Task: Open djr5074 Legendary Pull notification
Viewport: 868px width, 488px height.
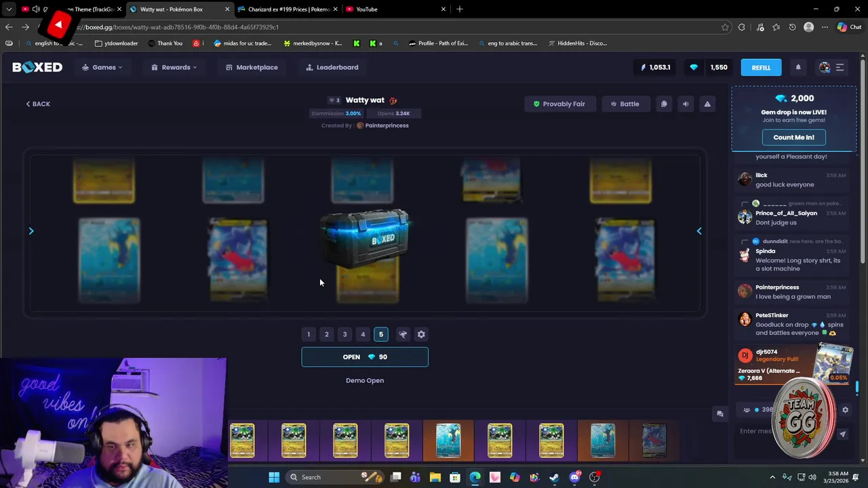Action: tap(793, 365)
